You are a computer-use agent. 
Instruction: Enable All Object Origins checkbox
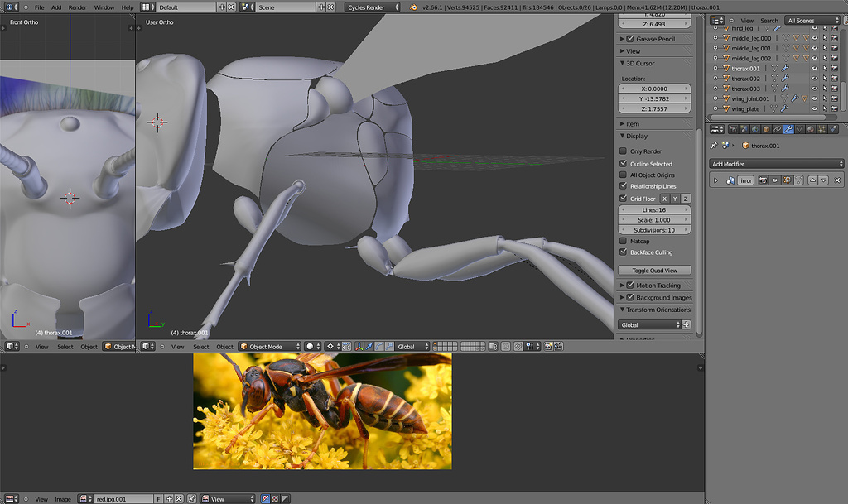pos(623,175)
